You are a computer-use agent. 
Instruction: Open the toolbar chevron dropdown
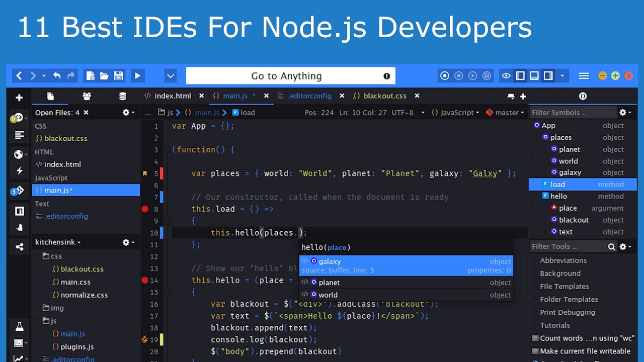(171, 76)
